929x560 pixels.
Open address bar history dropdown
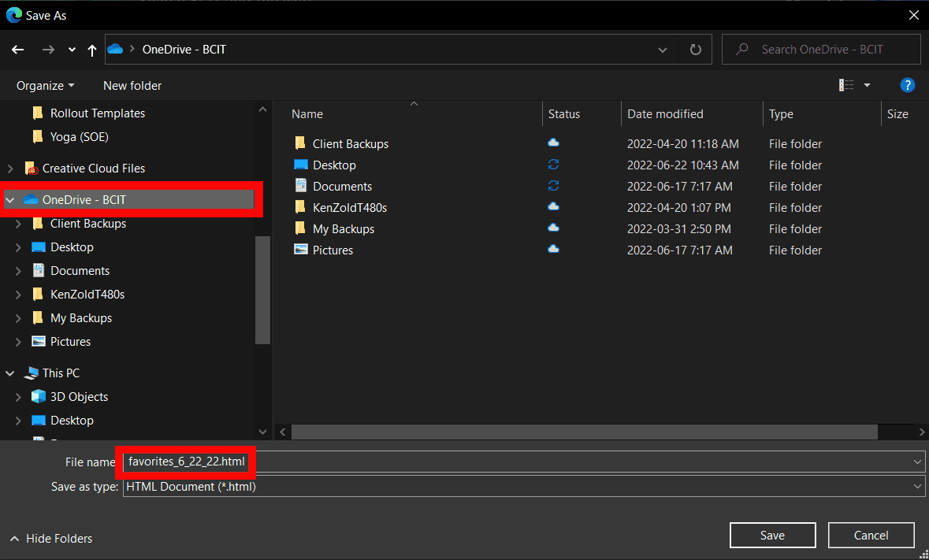pyautogui.click(x=663, y=50)
